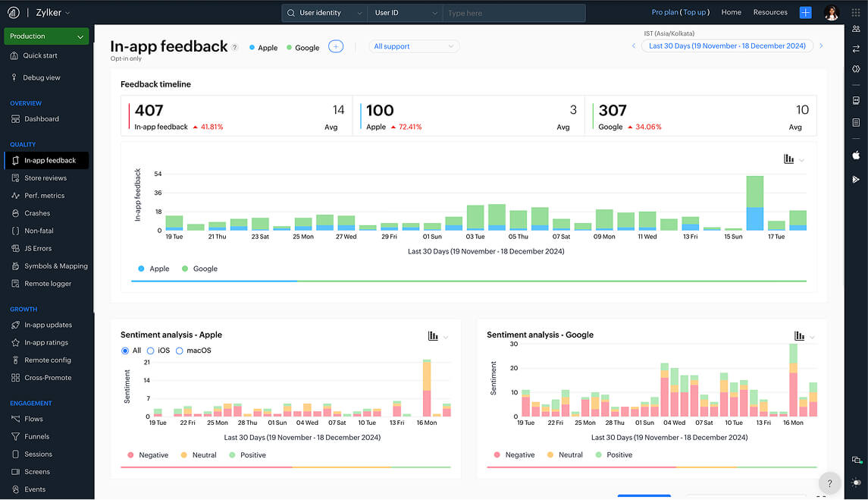The image size is (868, 500).
Task: Open the Last 30 Days date picker
Action: (x=727, y=46)
